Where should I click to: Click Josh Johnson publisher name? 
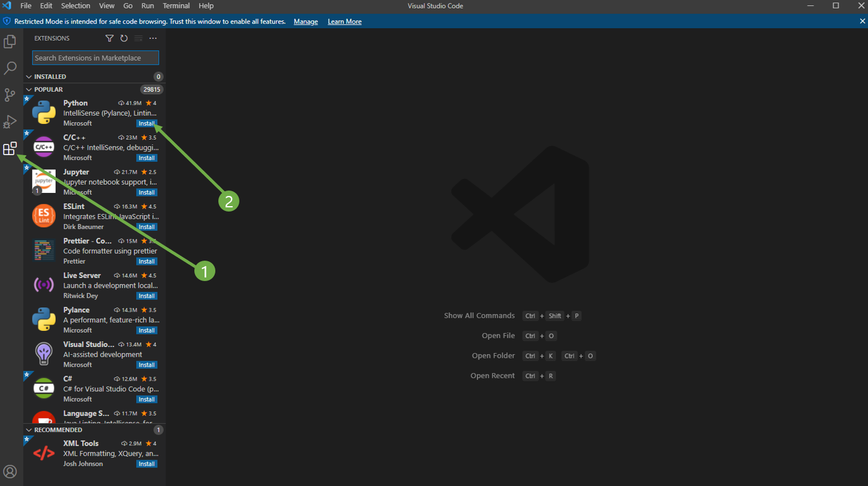(83, 464)
